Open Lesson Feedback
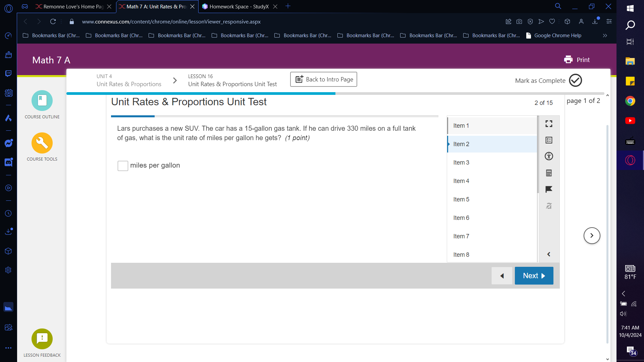644x362 pixels. click(x=42, y=343)
